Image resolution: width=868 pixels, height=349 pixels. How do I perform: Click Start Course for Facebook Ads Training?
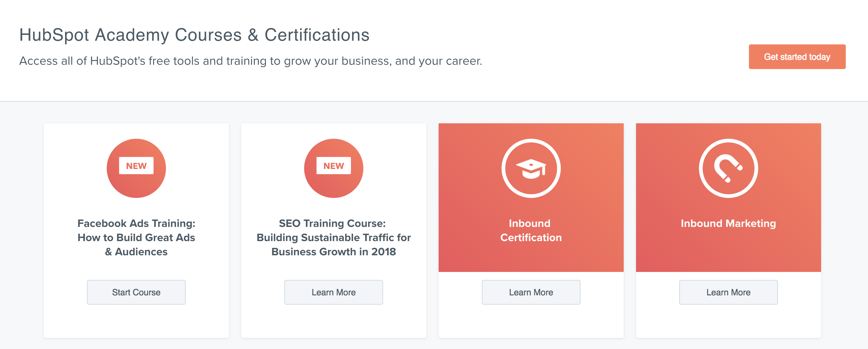(136, 292)
